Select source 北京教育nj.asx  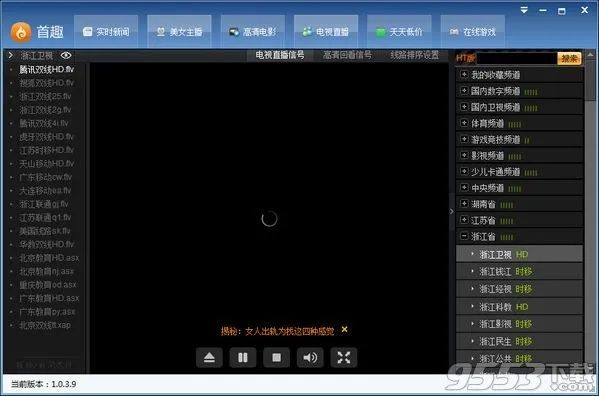47,272
